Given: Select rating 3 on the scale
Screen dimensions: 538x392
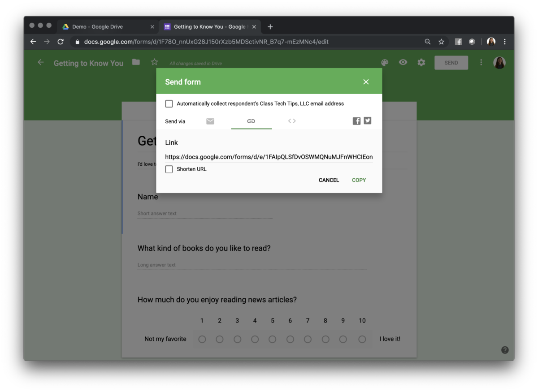Looking at the screenshot, I should (x=237, y=339).
